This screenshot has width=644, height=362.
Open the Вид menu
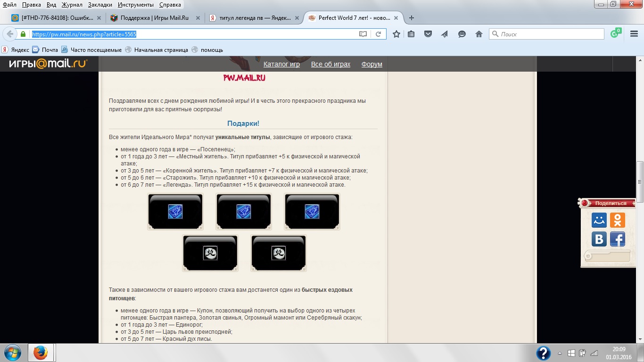[x=51, y=5]
